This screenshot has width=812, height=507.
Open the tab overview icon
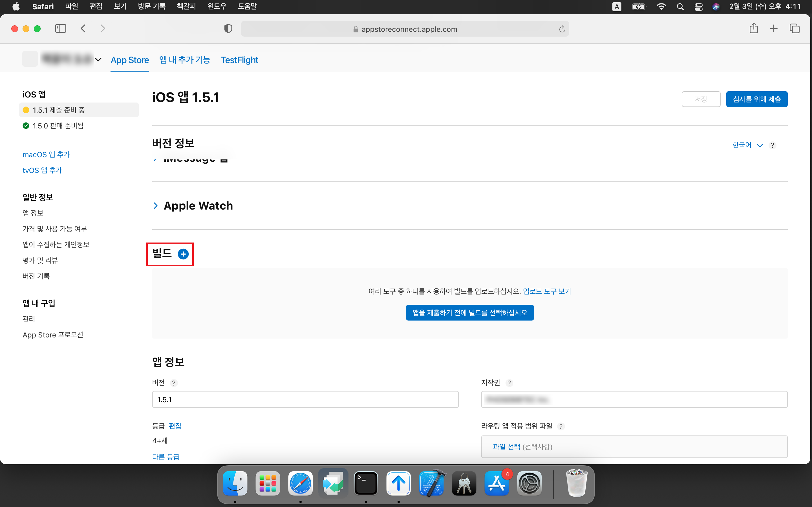pyautogui.click(x=794, y=29)
